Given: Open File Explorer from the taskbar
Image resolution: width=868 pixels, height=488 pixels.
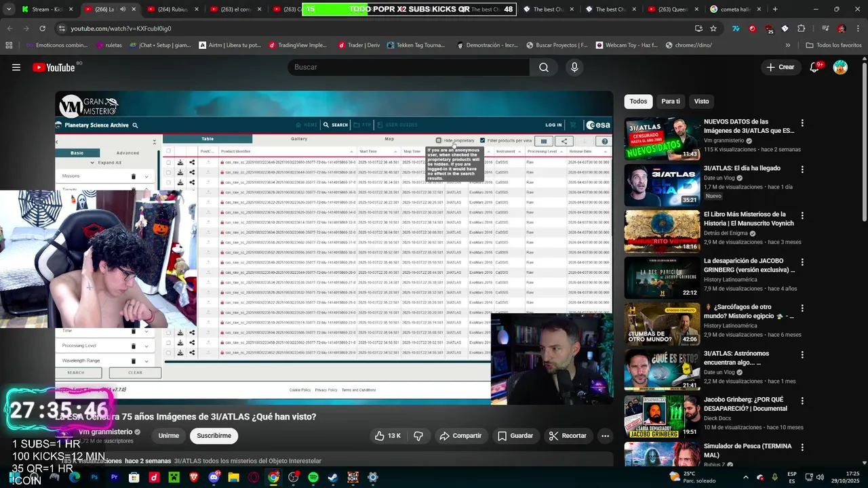Looking at the screenshot, I should pos(233,477).
